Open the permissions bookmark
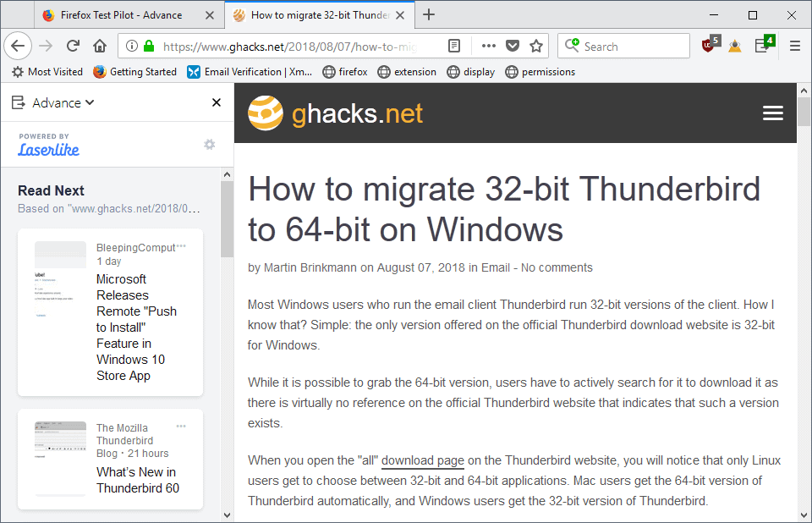812x523 pixels. point(540,72)
